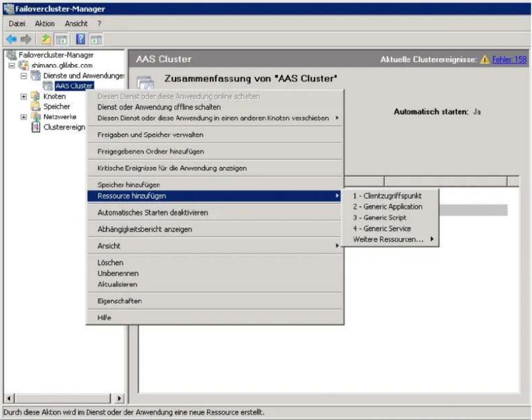Choose Kritische Ereignisse für die Anwendung anzeigen

[215, 168]
